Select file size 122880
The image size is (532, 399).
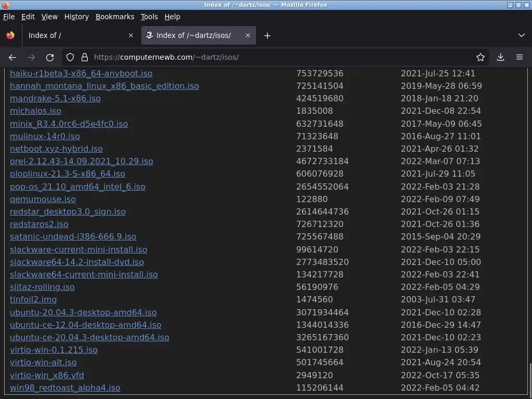click(312, 199)
